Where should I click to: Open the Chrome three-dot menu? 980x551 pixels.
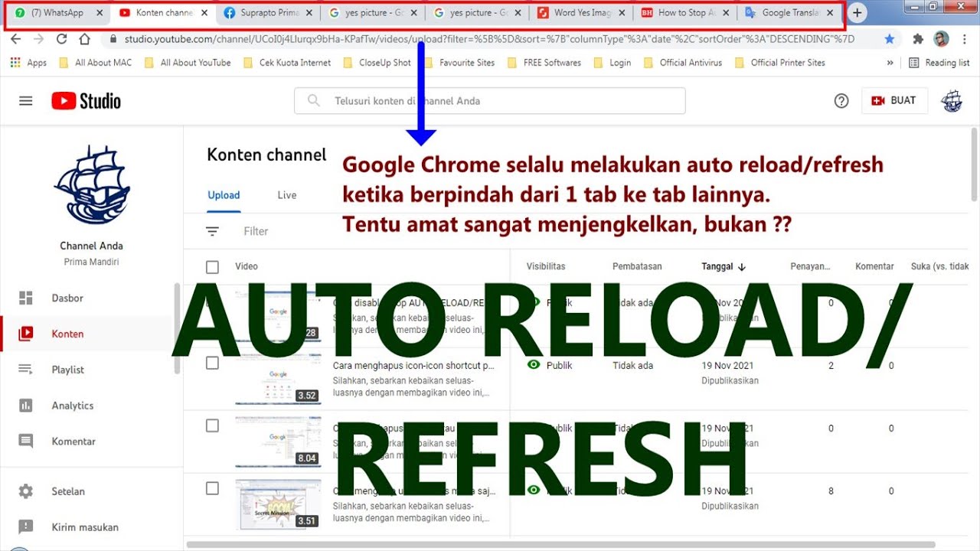pyautogui.click(x=964, y=39)
